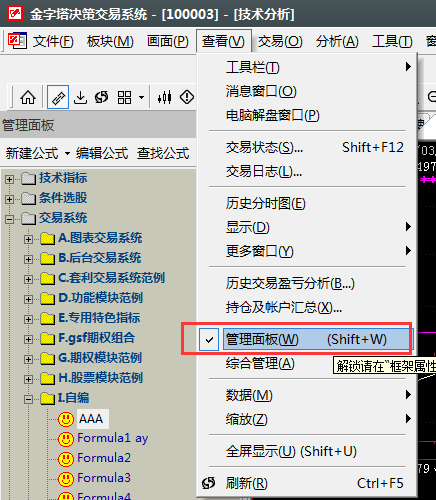Open the grid layout dropdown arrow
The image size is (436, 500).
(x=141, y=98)
